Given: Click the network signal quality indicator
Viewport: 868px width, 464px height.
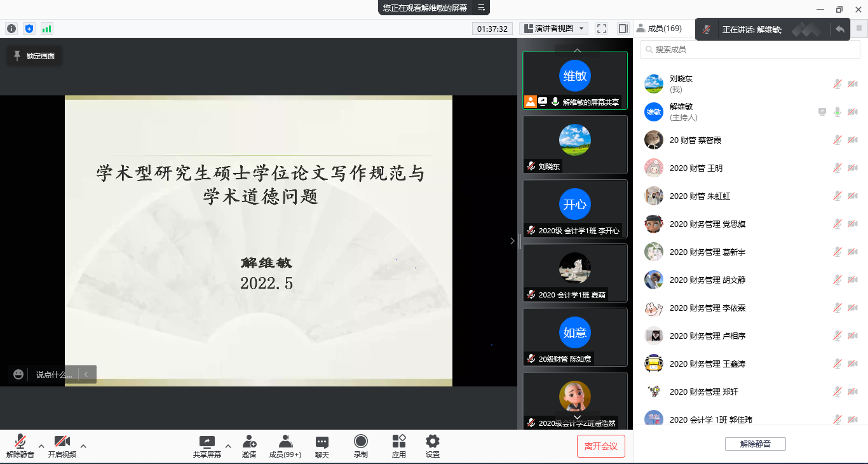Looking at the screenshot, I should 45,29.
